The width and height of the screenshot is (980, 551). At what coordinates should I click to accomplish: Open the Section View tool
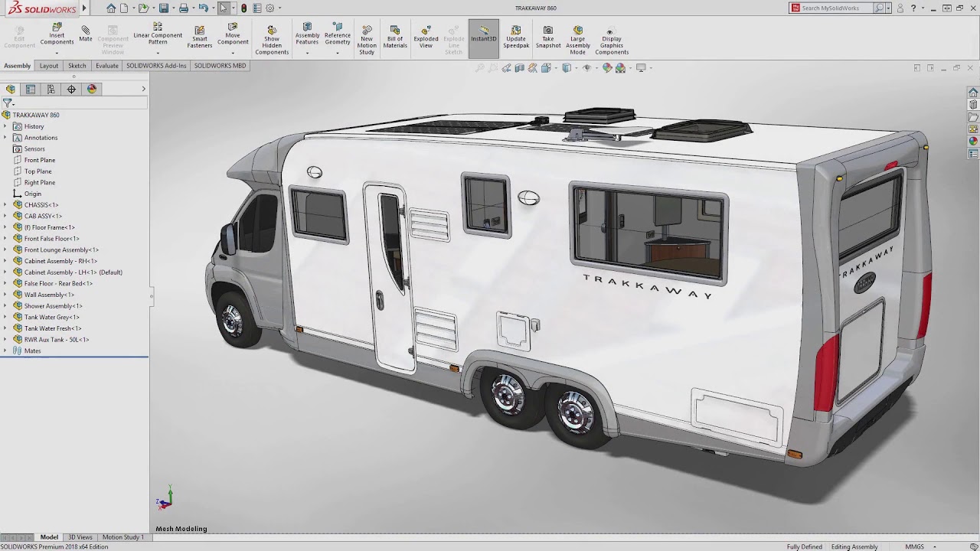point(520,68)
